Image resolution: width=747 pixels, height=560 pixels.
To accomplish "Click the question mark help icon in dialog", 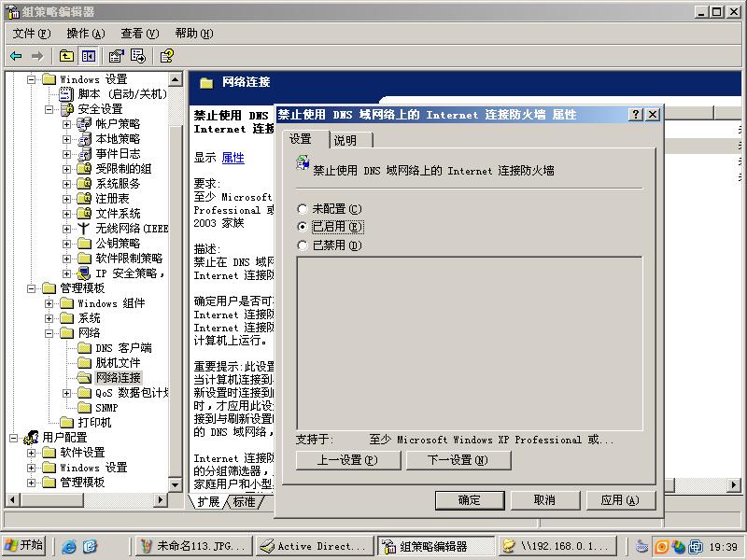I will (637, 114).
